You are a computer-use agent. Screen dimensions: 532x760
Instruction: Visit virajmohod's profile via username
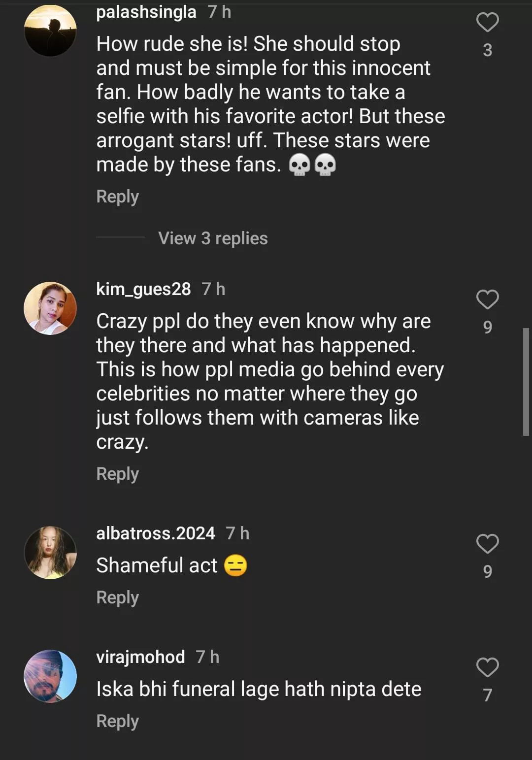tap(140, 657)
